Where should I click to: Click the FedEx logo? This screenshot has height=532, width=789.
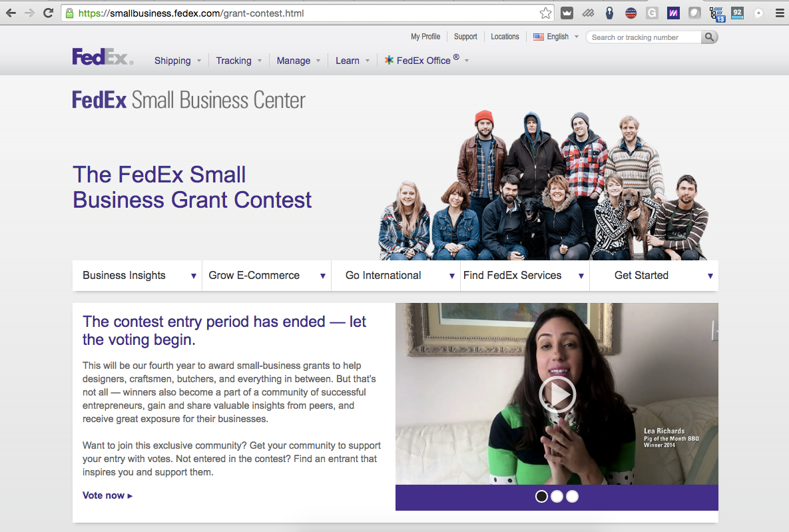point(103,57)
